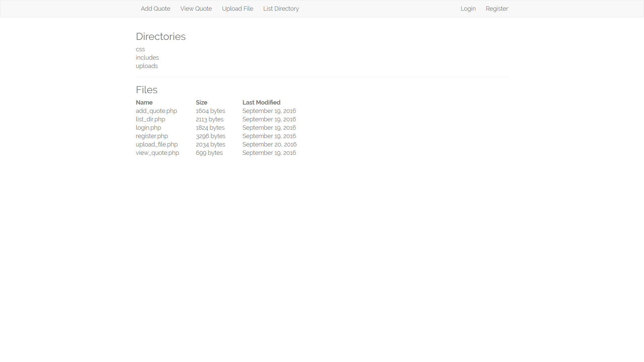
Task: Open the register.php file link
Action: (152, 136)
